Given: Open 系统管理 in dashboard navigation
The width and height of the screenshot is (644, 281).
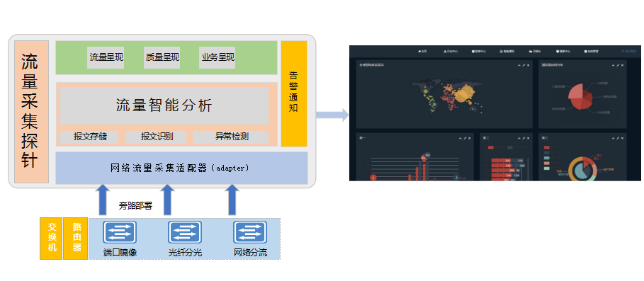Looking at the screenshot, I should point(591,51).
